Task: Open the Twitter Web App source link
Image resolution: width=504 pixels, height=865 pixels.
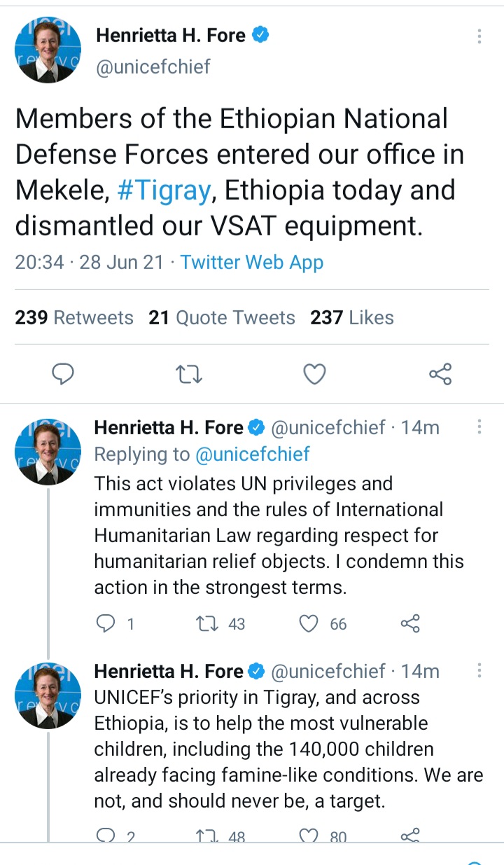Action: click(x=252, y=263)
